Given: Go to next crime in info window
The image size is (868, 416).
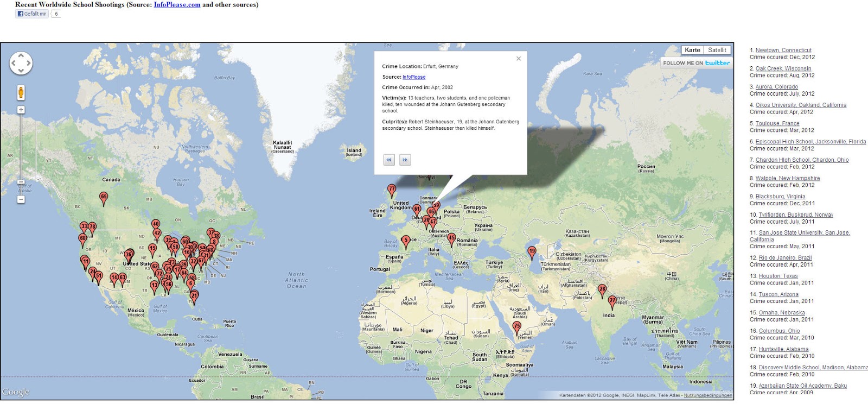Looking at the screenshot, I should point(405,160).
